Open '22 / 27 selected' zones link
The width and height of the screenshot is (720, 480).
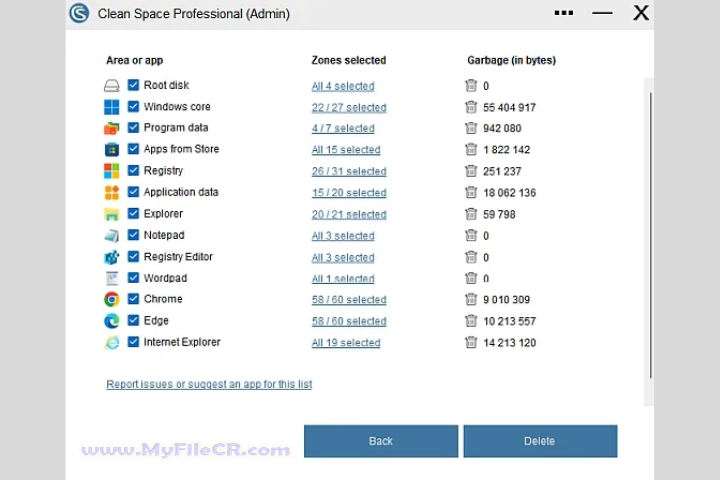click(349, 107)
